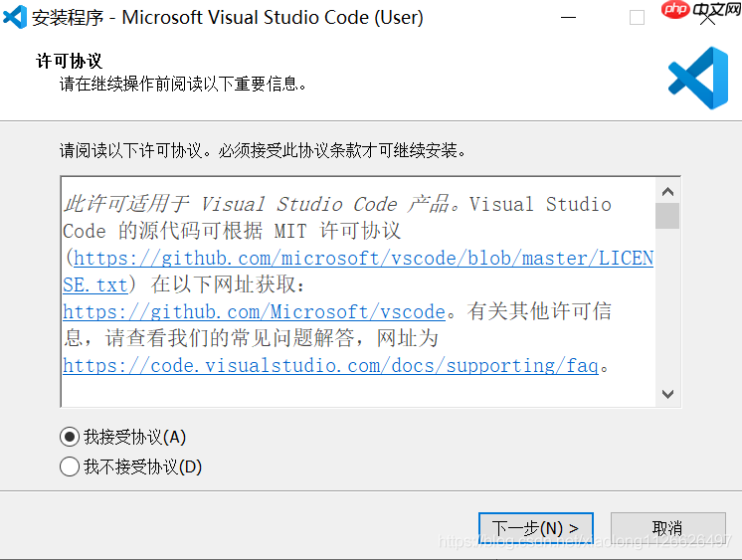Click the text 请在继续操作前阅读以下重要信息。
The height and width of the screenshot is (560, 742).
[184, 85]
